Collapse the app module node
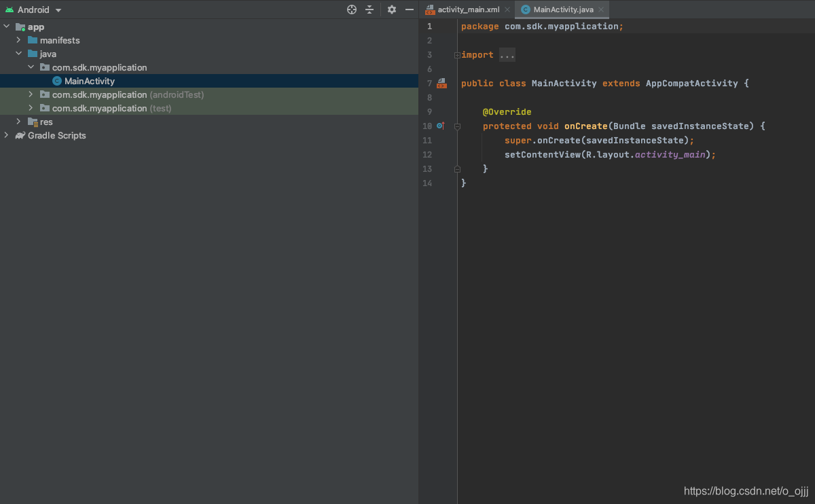 point(7,26)
